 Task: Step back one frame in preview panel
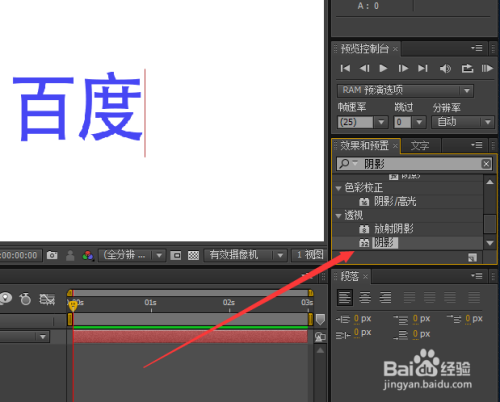(364, 69)
